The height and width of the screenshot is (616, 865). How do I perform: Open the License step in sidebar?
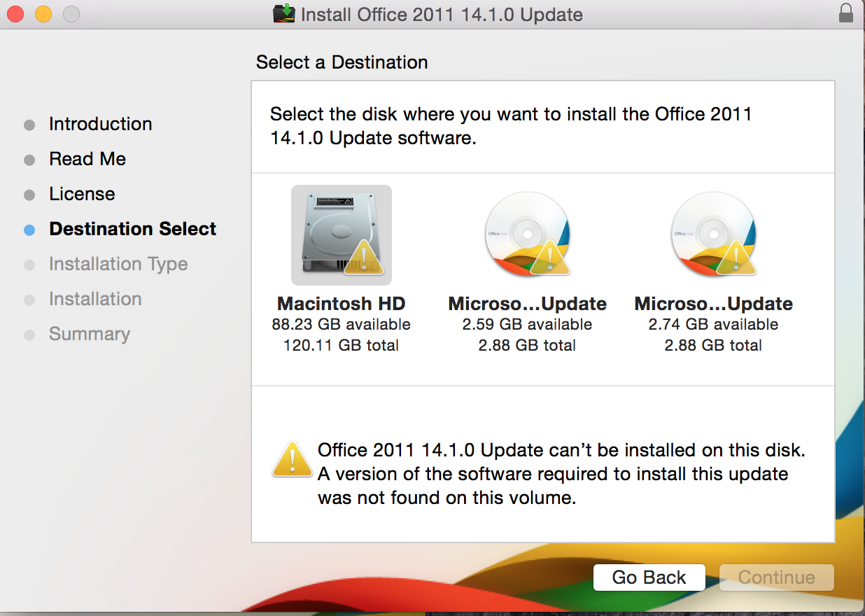click(x=82, y=194)
